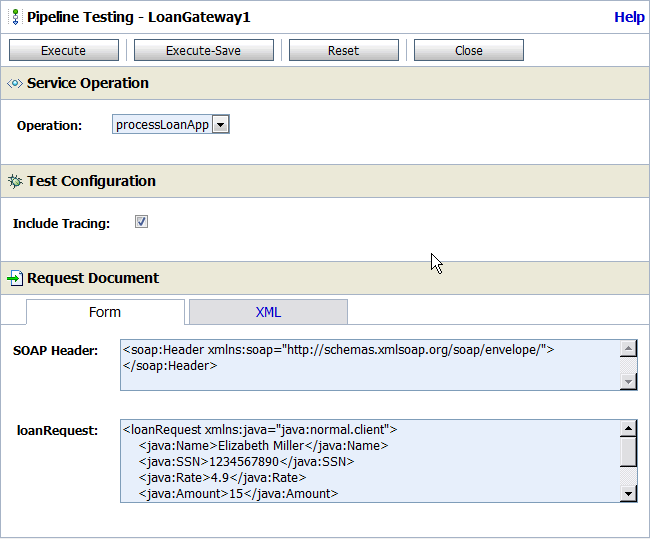Screen dimensions: 650x540
Task: Click the Pipeline Testing title icon
Action: tap(15, 17)
